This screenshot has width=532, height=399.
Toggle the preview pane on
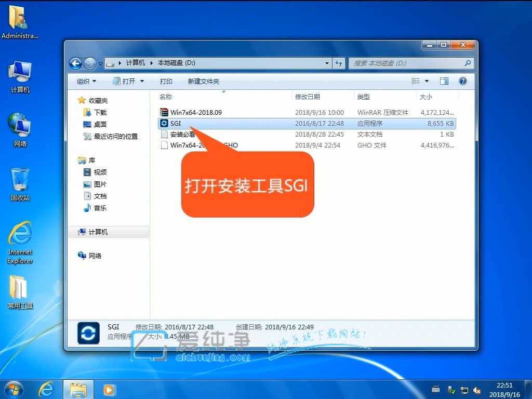point(443,81)
